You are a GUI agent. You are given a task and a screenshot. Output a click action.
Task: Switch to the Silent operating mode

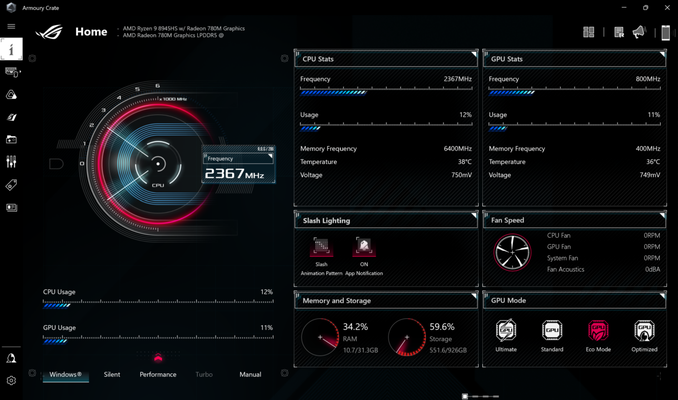click(x=112, y=374)
